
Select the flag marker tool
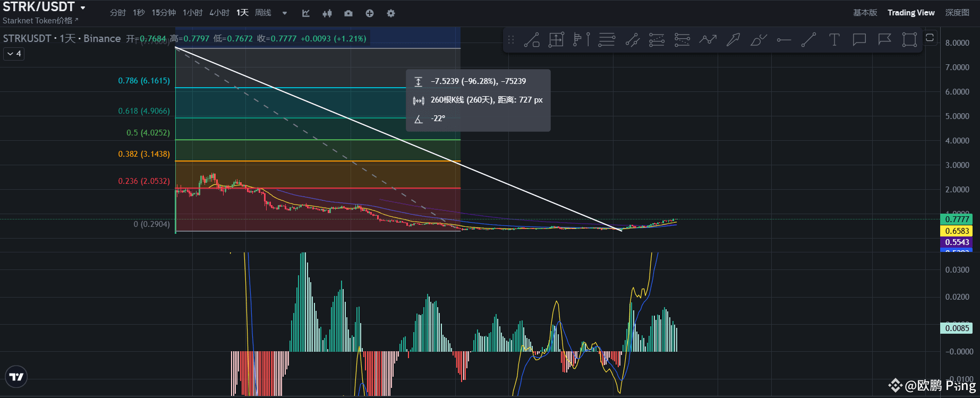884,40
